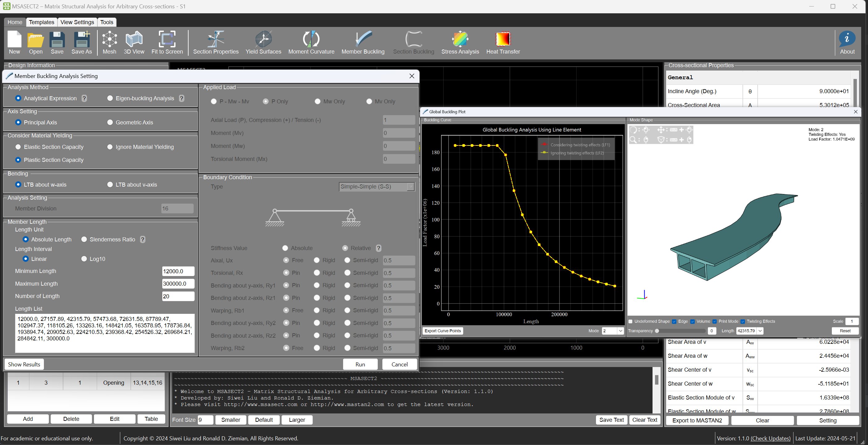Screen dimensions: 868x445
Task: Toggle the Edge checkbox
Action: coord(674,321)
